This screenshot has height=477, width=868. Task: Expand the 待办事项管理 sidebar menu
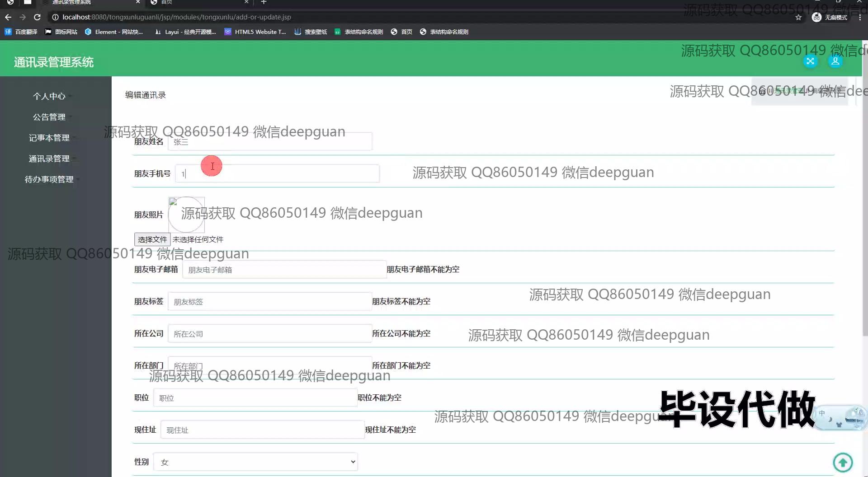[x=50, y=179]
